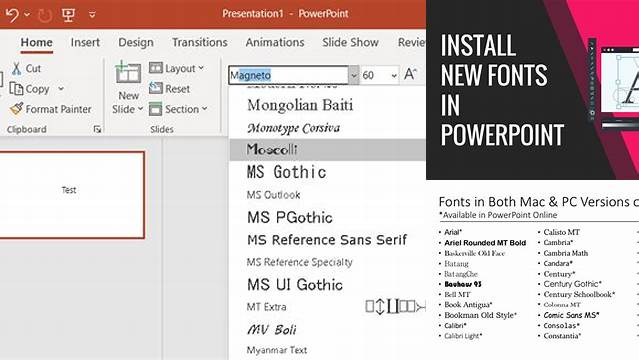Image resolution: width=639 pixels, height=360 pixels.
Task: Select the slide thumbnail containing Test
Action: pos(72,195)
